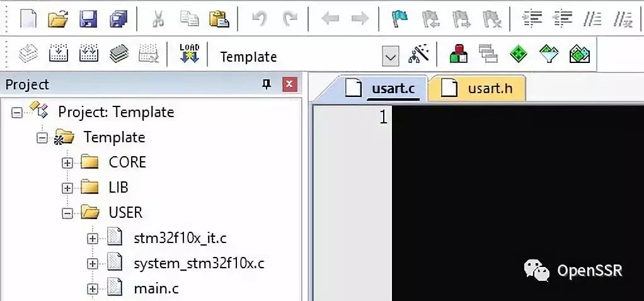This screenshot has width=644, height=301.
Task: Save the current file with floppy icon
Action: pyautogui.click(x=88, y=19)
